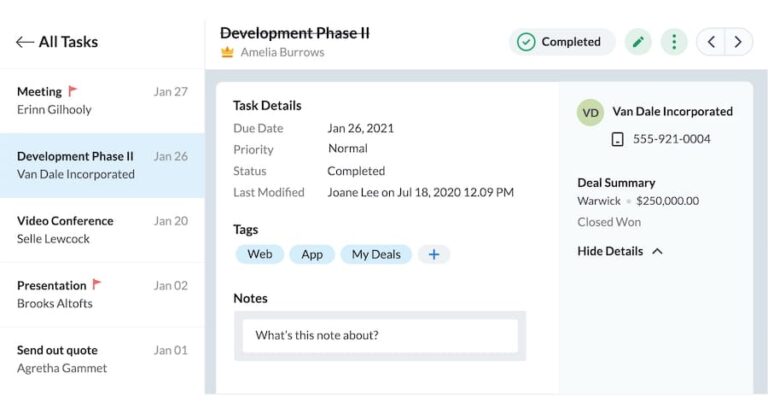768x414 pixels.
Task: Click the crown icon beside Amelia Burrows
Action: click(x=227, y=52)
